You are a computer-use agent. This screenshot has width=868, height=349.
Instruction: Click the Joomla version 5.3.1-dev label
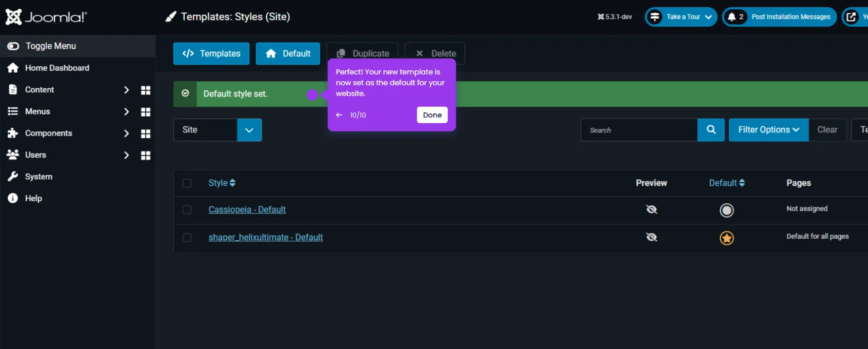tap(615, 17)
